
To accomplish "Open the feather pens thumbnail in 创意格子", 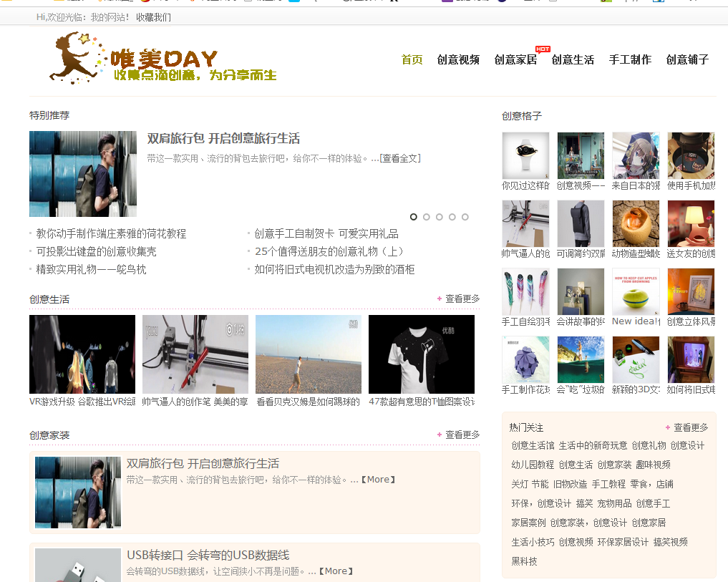I will click(x=525, y=291).
